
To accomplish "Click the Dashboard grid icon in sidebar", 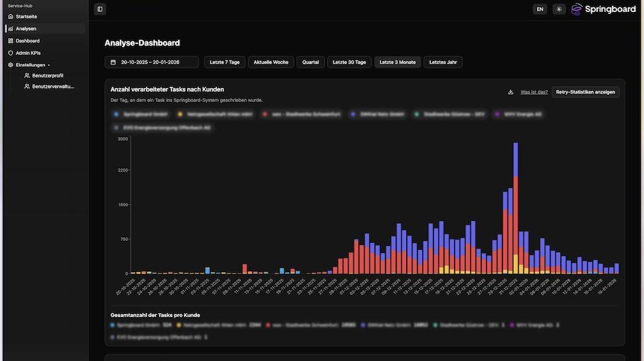I will pyautogui.click(x=10, y=41).
